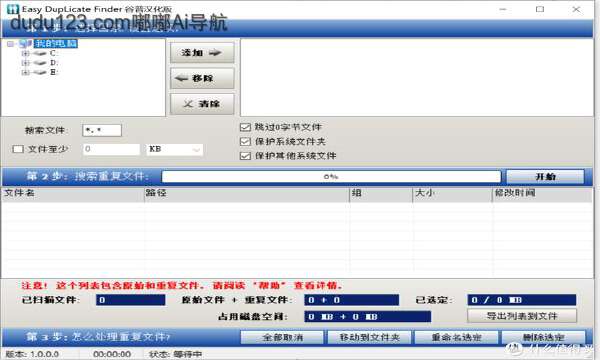The width and height of the screenshot is (600, 360).
Task: Sort results by 文件名 column header
Action: point(73,193)
